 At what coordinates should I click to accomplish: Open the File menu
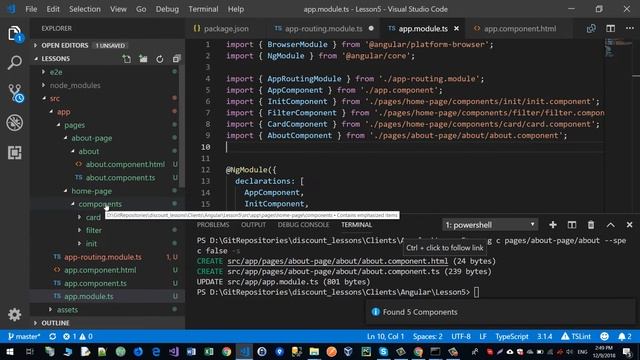31,9
